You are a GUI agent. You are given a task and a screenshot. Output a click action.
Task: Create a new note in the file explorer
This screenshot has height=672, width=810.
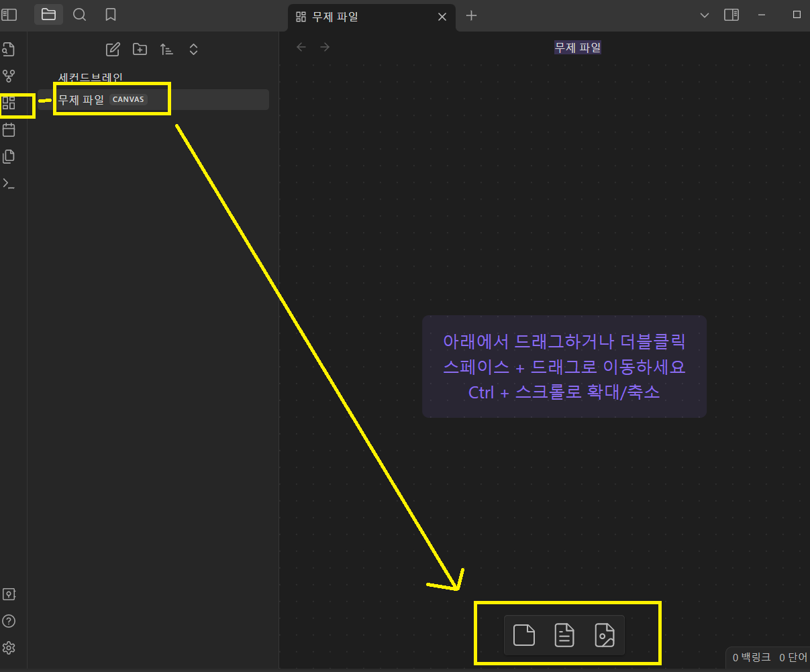tap(113, 49)
